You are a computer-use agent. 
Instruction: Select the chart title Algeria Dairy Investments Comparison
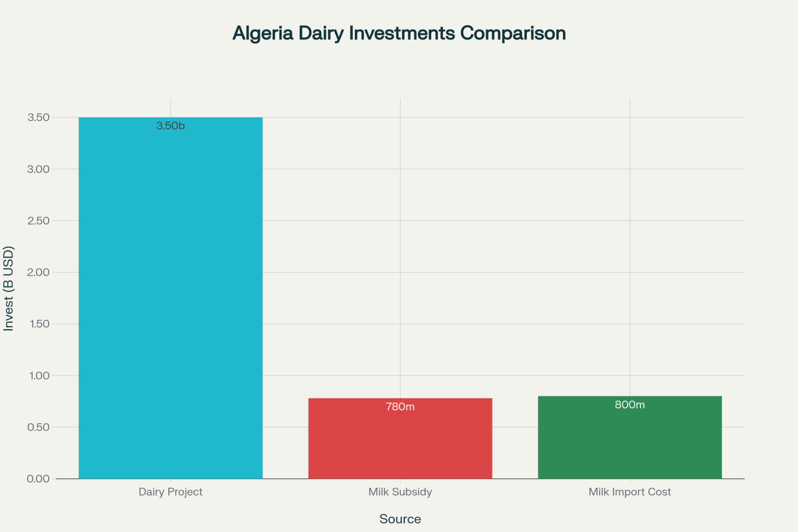[x=399, y=33]
